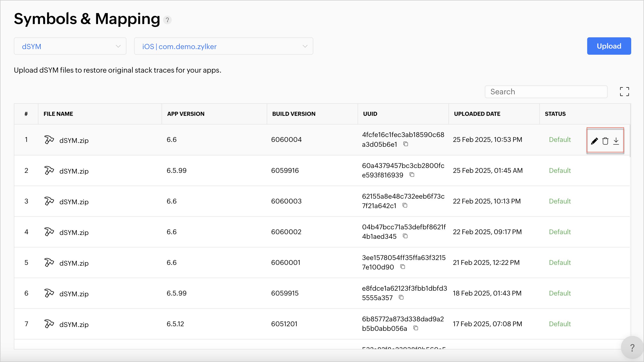Copy UUID of build 6060004
644x362 pixels.
[406, 144]
